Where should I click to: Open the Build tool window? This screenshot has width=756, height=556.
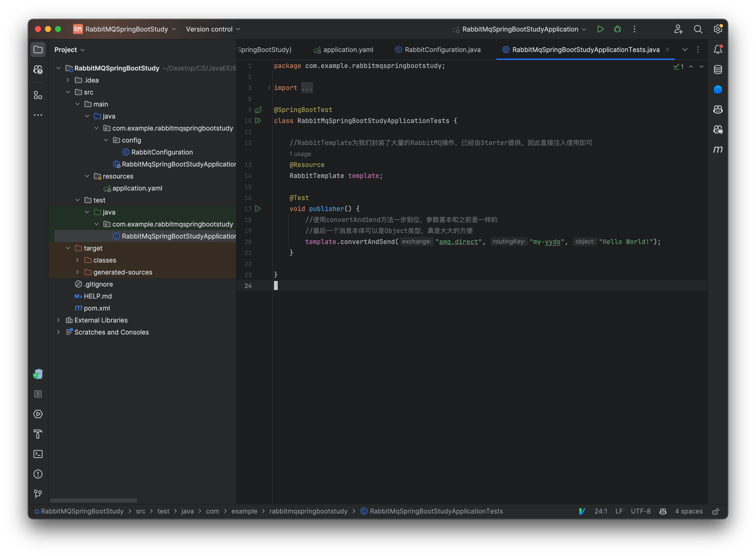pyautogui.click(x=38, y=434)
